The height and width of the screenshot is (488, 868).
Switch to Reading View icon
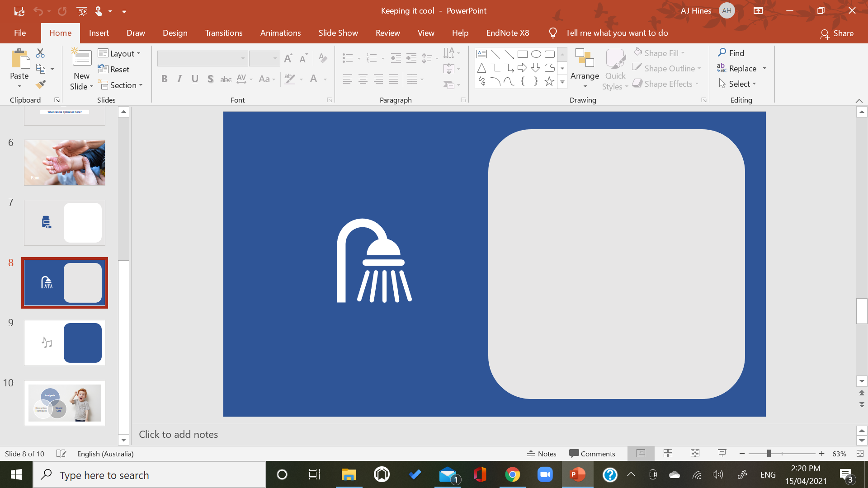[x=695, y=454]
